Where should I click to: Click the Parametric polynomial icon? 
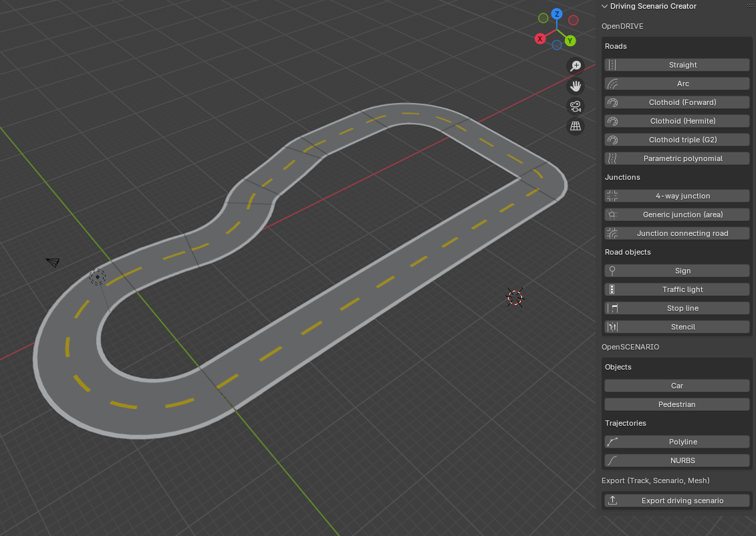[x=612, y=158]
